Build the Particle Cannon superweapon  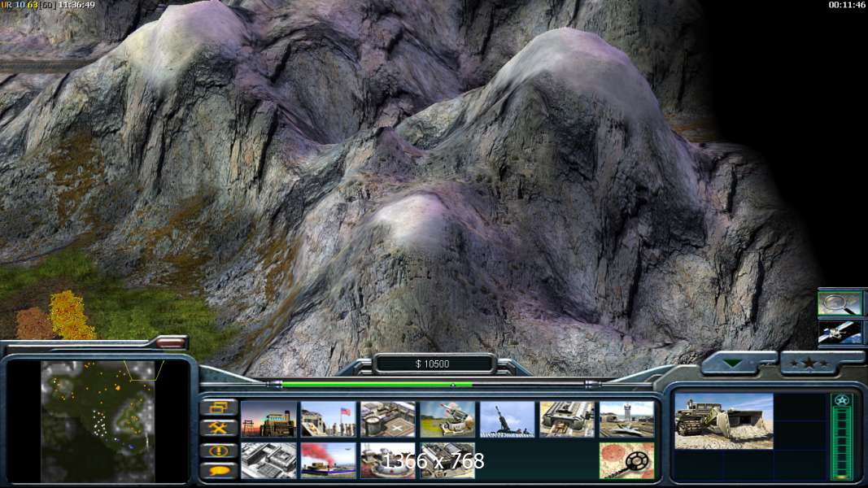pyautogui.click(x=387, y=460)
